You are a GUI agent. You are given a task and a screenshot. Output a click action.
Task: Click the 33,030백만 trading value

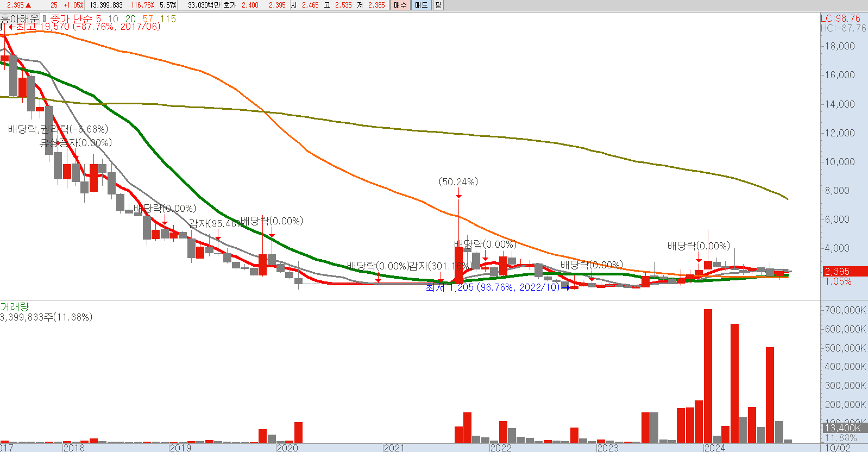204,5
